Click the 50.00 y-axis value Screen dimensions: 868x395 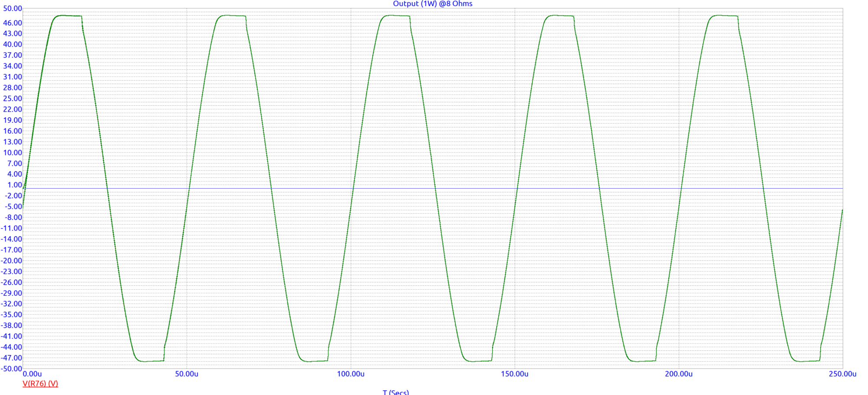(13, 9)
